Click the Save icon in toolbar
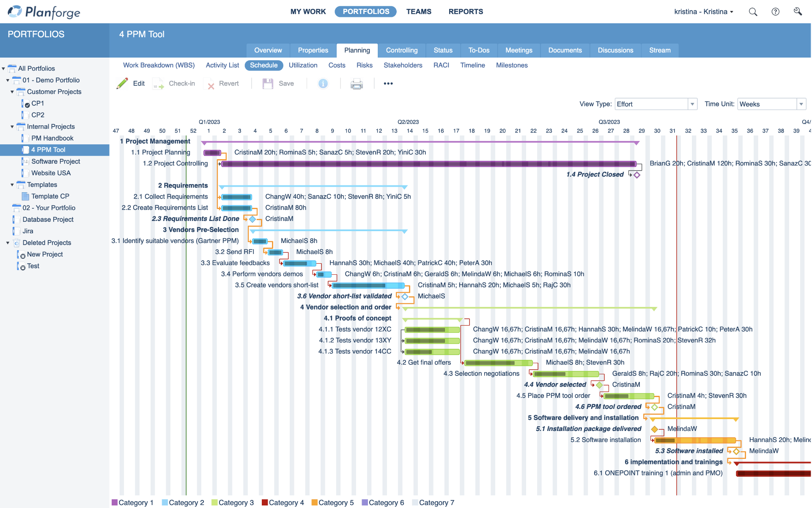 (268, 84)
